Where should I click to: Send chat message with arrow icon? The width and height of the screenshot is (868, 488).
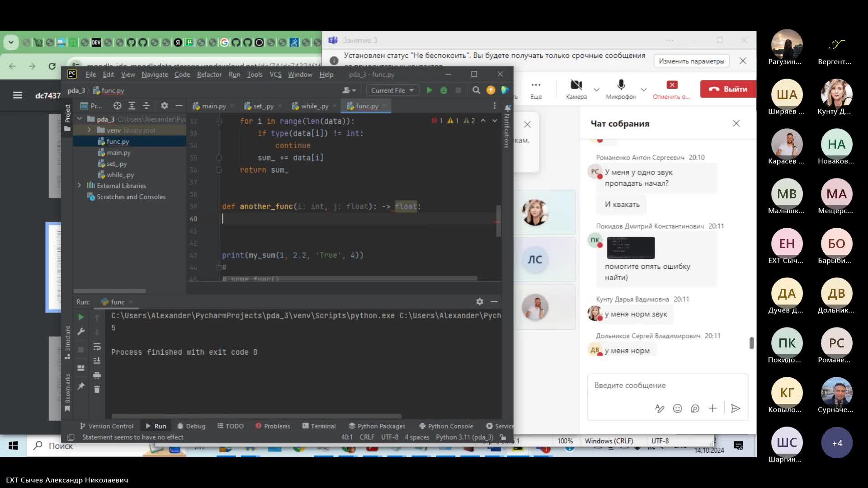pyautogui.click(x=736, y=408)
